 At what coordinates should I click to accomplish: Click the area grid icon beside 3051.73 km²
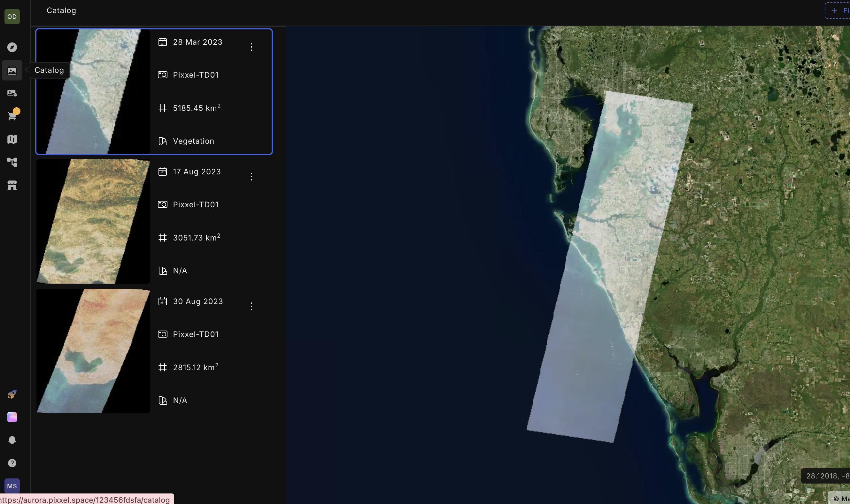point(163,238)
